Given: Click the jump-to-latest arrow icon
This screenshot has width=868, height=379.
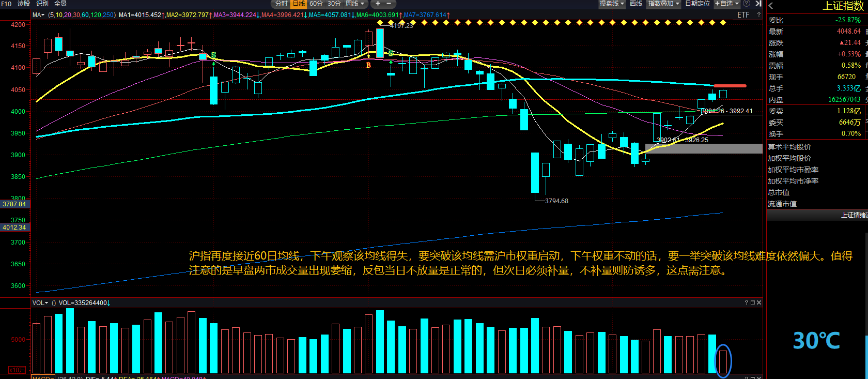Looking at the screenshot, I should [758, 4].
